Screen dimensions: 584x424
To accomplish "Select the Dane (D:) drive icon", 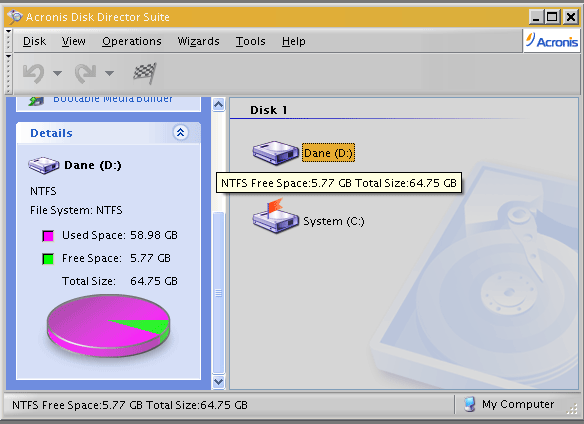I will click(x=276, y=153).
